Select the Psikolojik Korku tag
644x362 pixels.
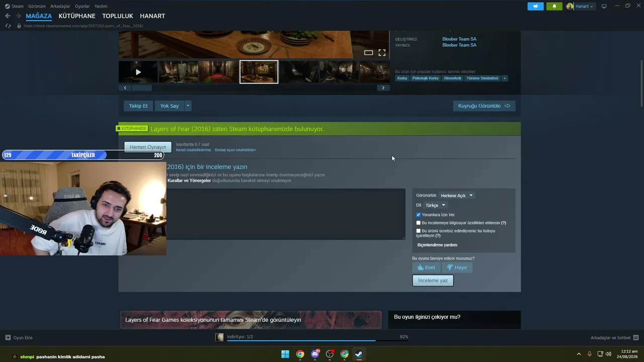click(x=426, y=78)
